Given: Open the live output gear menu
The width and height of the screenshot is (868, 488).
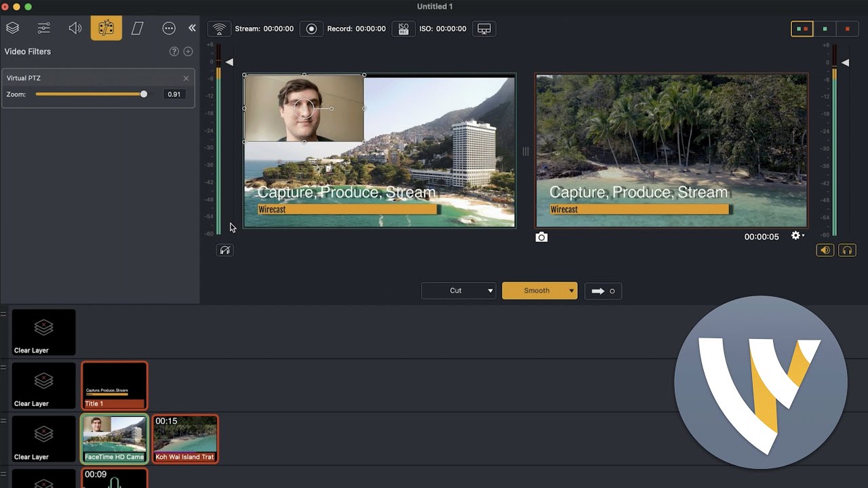Looking at the screenshot, I should (x=797, y=236).
